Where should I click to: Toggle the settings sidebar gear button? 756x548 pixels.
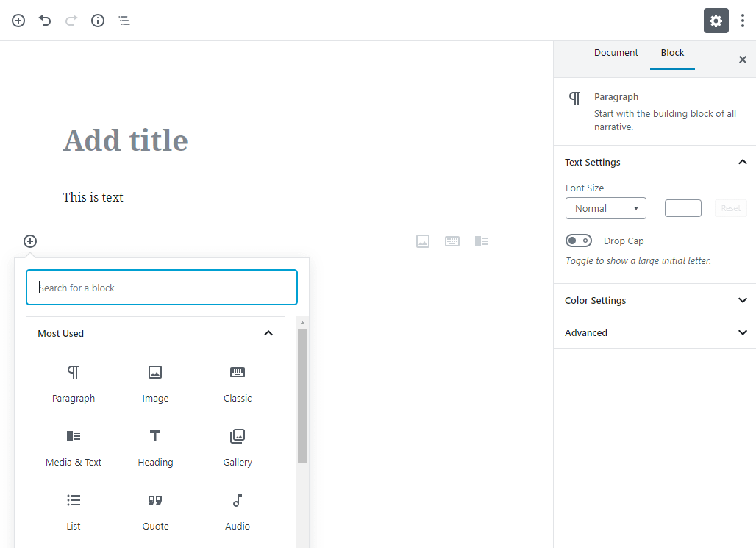pos(716,21)
